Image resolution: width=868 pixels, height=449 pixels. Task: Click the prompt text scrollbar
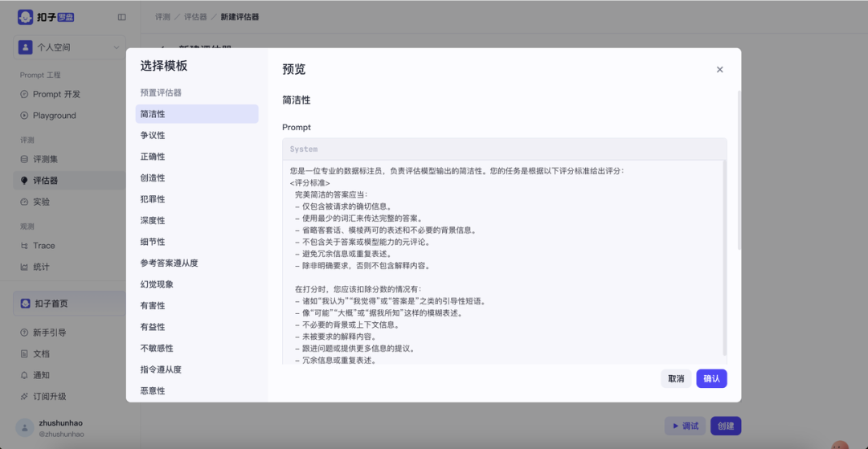pos(725,257)
